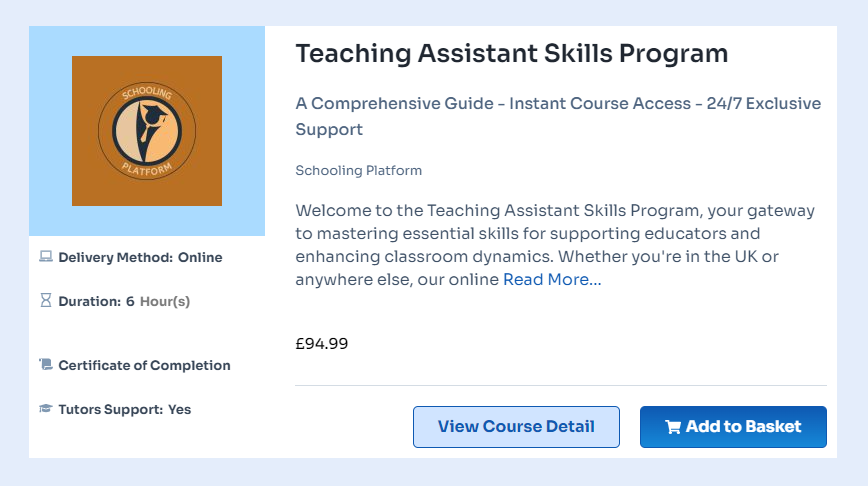Open the Teaching Assistant Skills Program title
This screenshot has height=486, width=868.
[511, 53]
